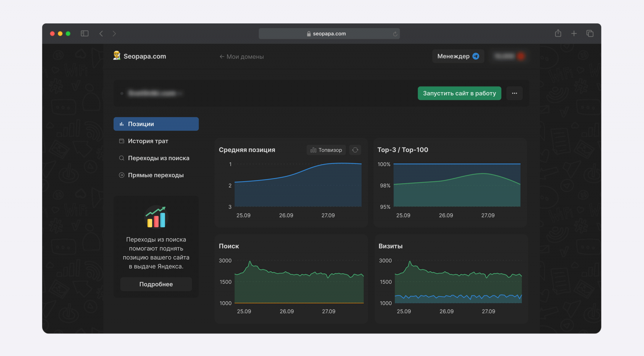This screenshot has height=356, width=644.
Task: Open История трат in the sidebar
Action: [148, 141]
